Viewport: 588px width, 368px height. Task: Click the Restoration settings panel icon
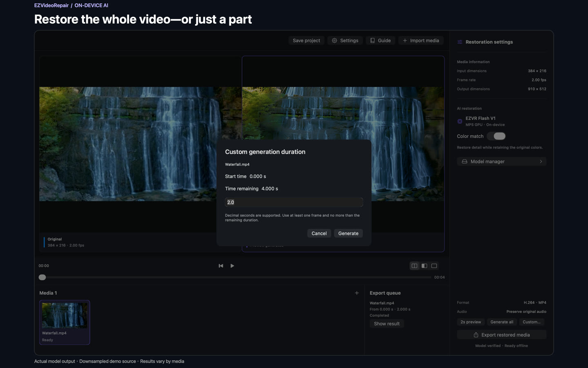coord(460,42)
